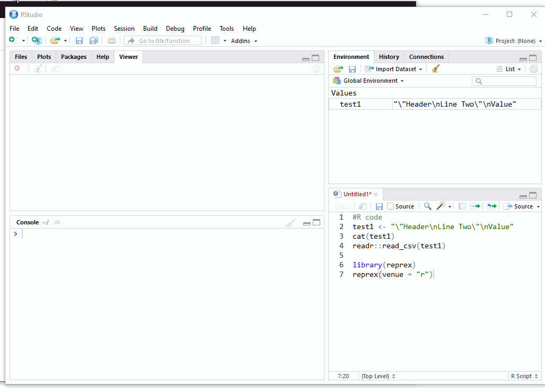Open the code tools magic wand menu
This screenshot has width=545, height=392.
(444, 206)
